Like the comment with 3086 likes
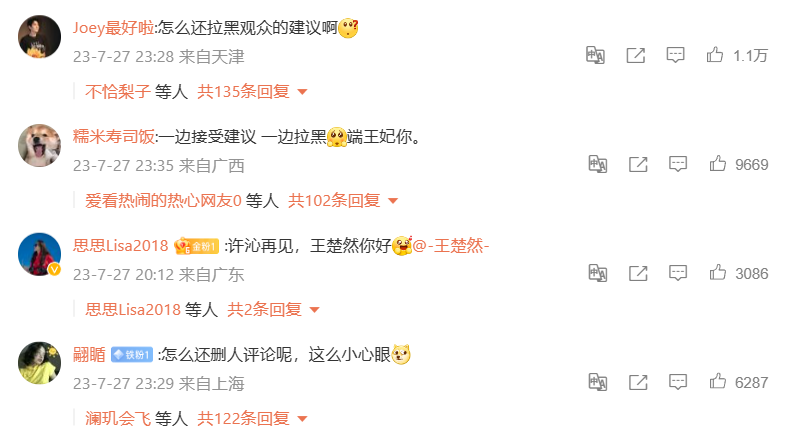The height and width of the screenshot is (440, 789). [x=718, y=273]
